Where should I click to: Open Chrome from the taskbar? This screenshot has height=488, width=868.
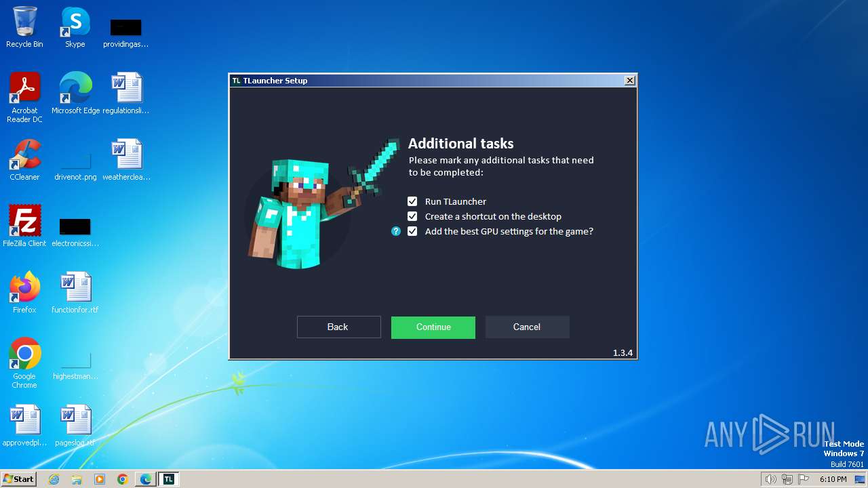[123, 479]
